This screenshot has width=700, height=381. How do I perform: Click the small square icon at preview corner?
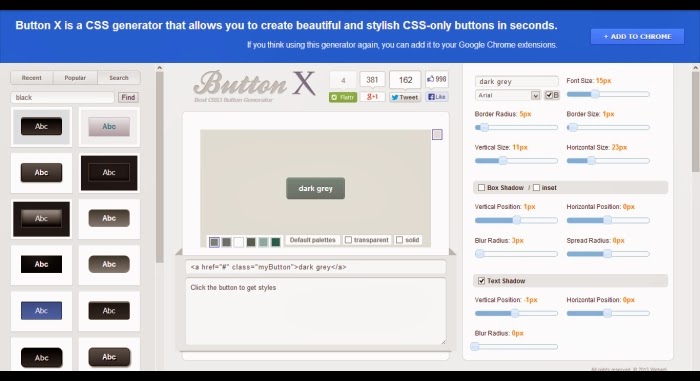tap(437, 134)
